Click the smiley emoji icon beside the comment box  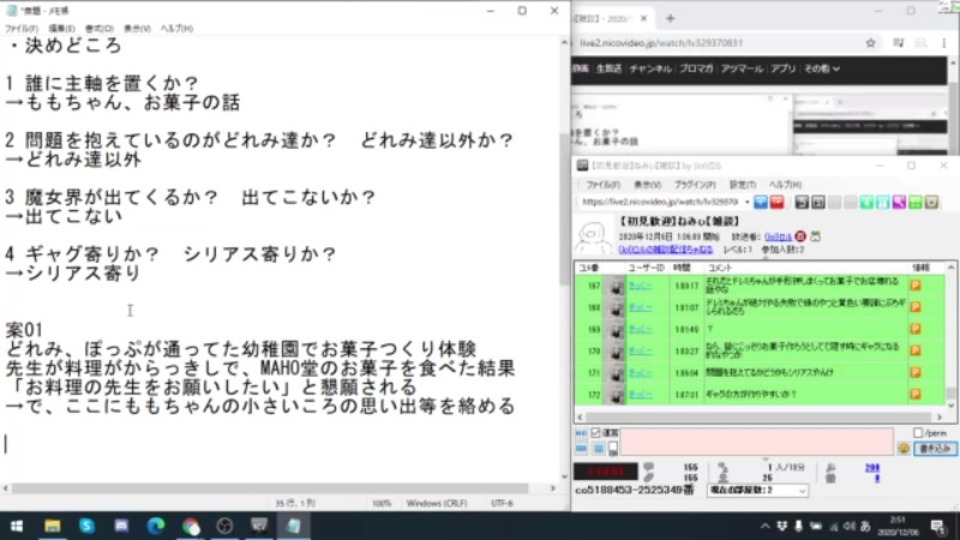point(904,449)
